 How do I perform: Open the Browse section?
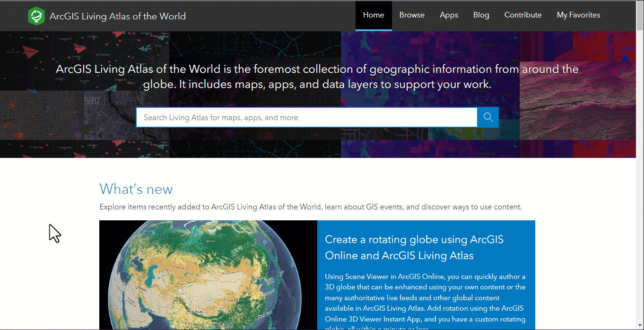point(411,15)
